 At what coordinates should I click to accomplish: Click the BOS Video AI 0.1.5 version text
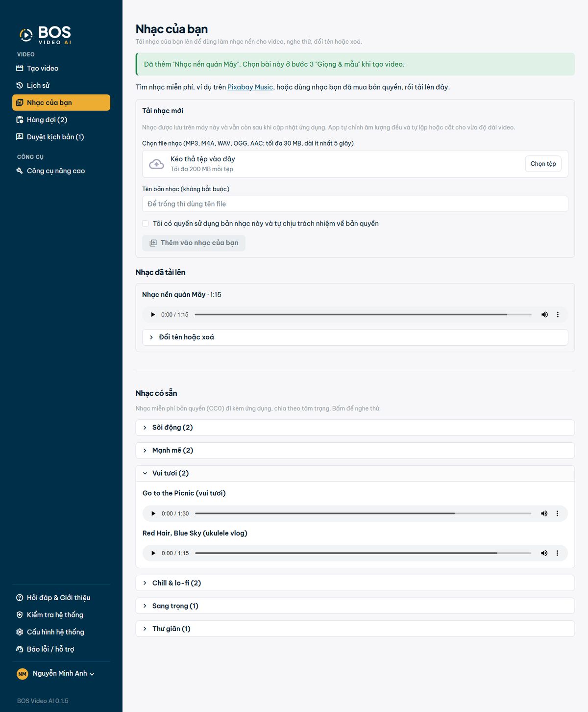click(43, 701)
